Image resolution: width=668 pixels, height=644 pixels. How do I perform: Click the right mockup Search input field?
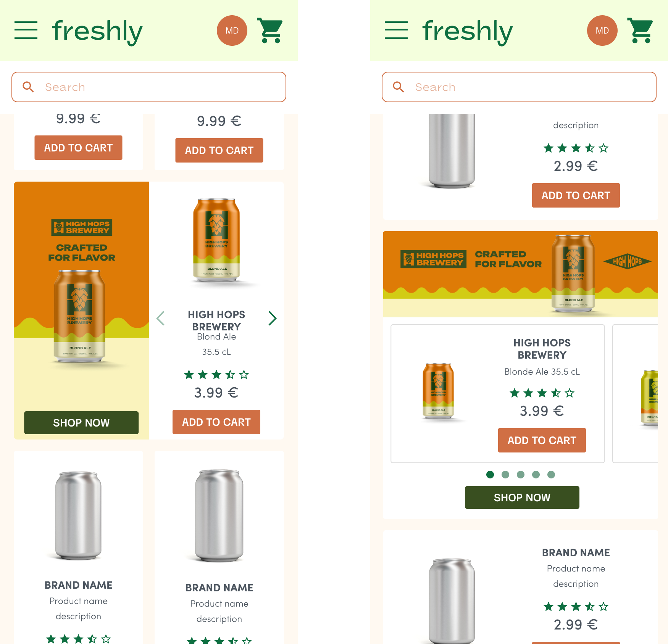click(x=519, y=87)
